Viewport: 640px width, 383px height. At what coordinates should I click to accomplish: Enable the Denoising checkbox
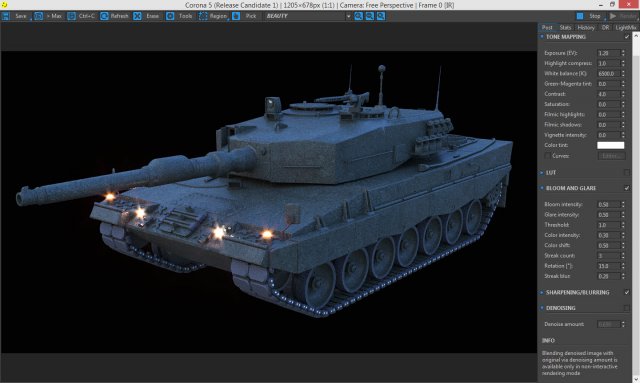[627, 308]
